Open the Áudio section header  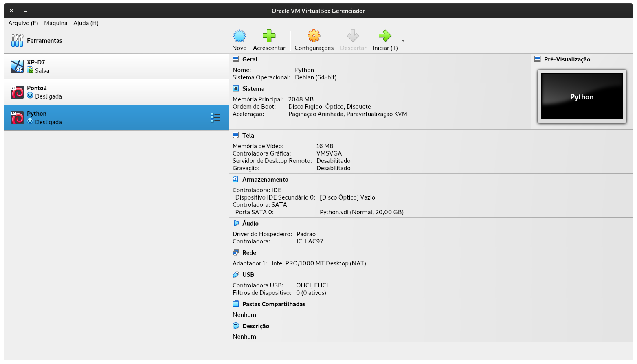pyautogui.click(x=250, y=224)
